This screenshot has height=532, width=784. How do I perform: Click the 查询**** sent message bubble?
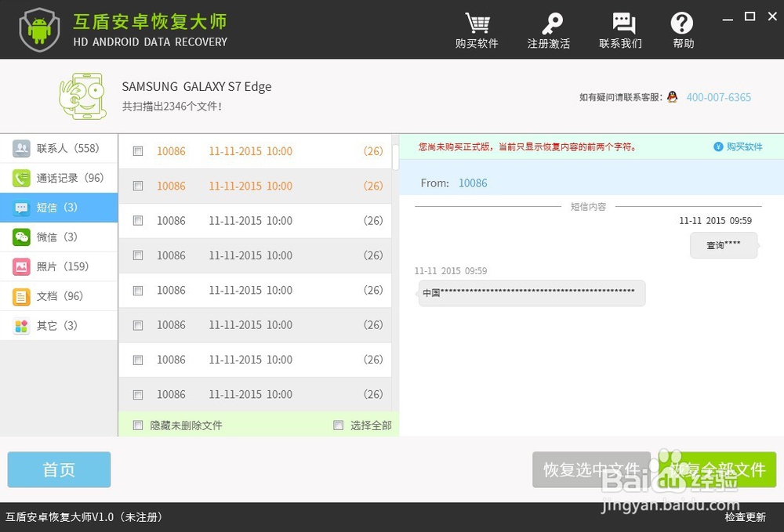coord(724,245)
